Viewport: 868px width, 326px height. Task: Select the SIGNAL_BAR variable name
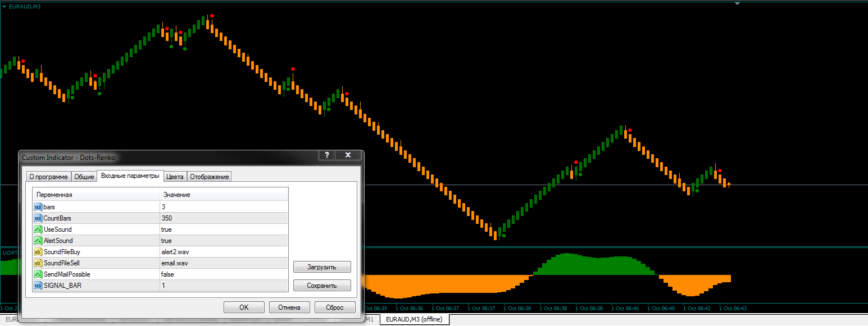click(x=61, y=286)
